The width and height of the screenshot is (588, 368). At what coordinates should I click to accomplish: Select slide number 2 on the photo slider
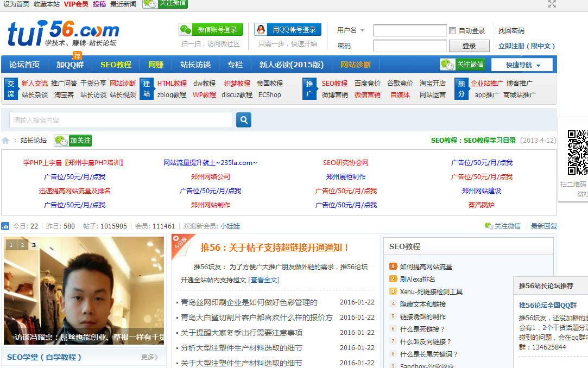coord(22,245)
